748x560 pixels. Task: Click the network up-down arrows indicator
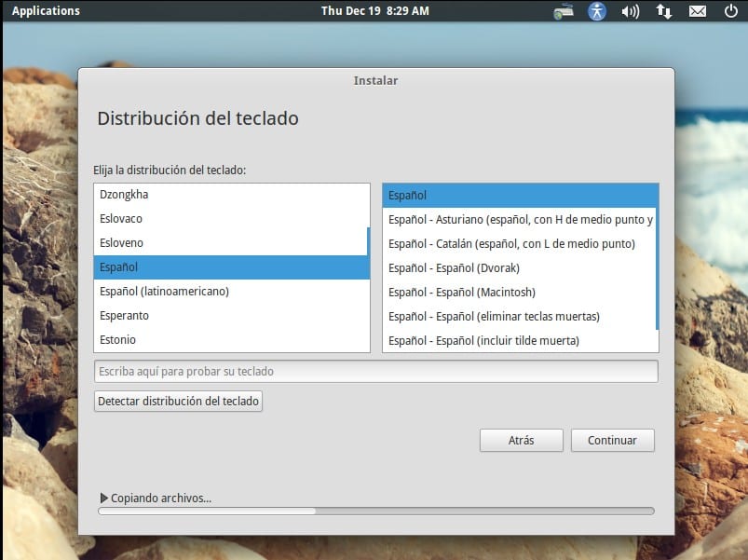click(663, 11)
